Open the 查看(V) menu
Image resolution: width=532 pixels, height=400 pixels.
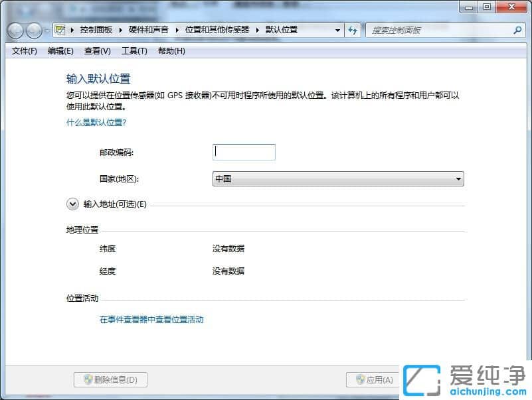click(x=96, y=51)
